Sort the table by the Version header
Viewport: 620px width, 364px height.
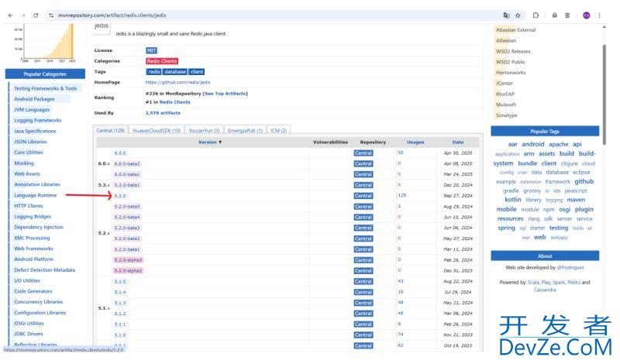coord(210,142)
